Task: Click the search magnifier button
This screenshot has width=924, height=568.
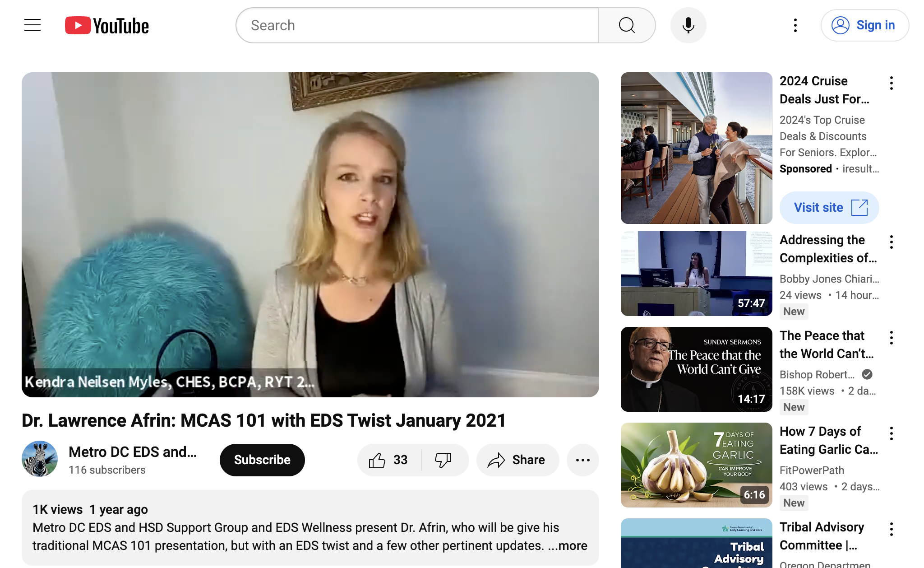Action: (627, 25)
